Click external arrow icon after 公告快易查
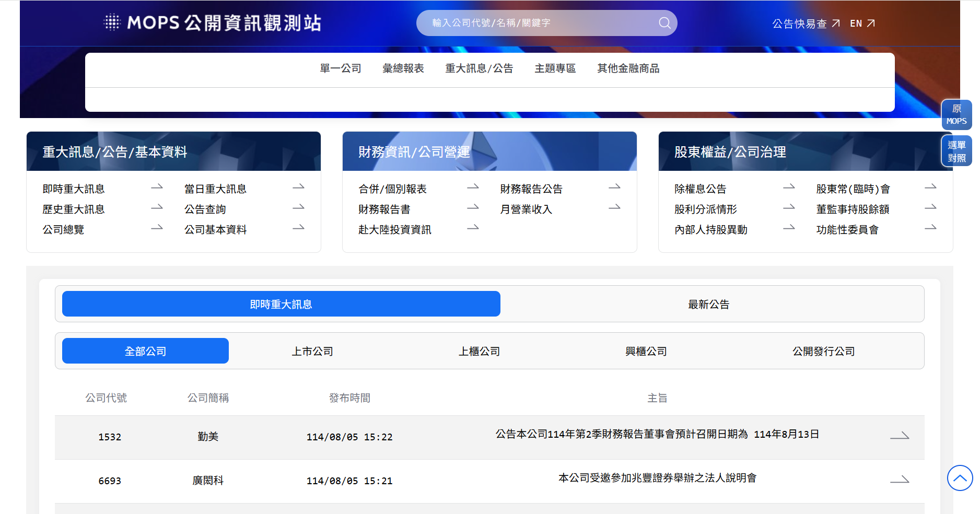 click(x=836, y=24)
